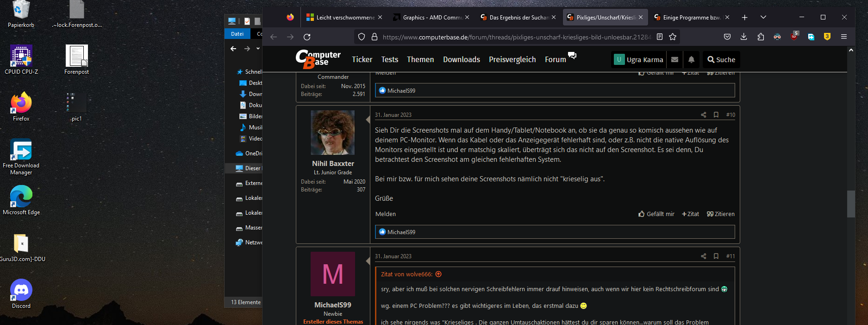This screenshot has width=868, height=325.
Task: Bookmark this page with the star icon
Action: point(673,37)
